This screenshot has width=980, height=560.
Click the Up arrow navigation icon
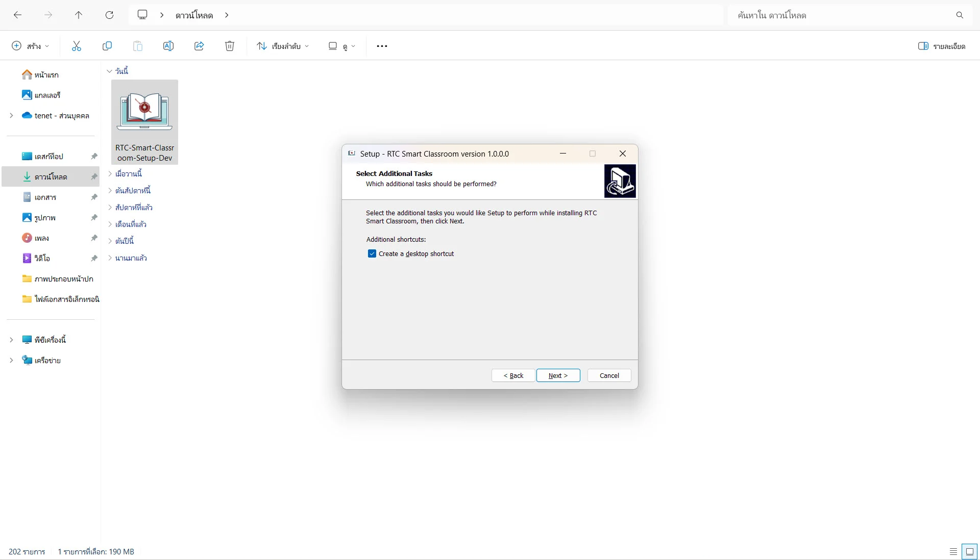click(79, 15)
